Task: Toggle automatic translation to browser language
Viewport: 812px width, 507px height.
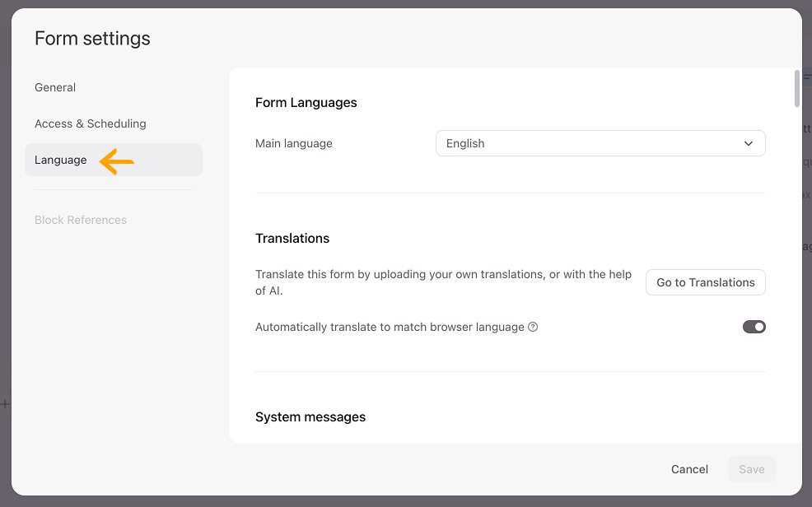Action: pyautogui.click(x=754, y=327)
